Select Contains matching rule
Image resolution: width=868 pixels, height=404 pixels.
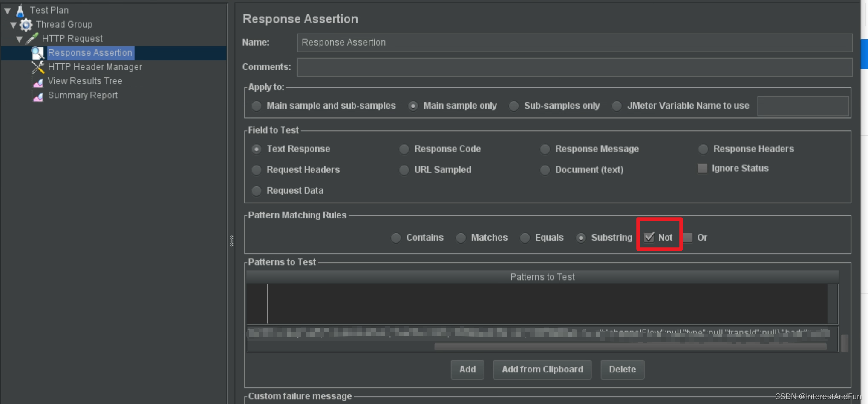(x=396, y=238)
